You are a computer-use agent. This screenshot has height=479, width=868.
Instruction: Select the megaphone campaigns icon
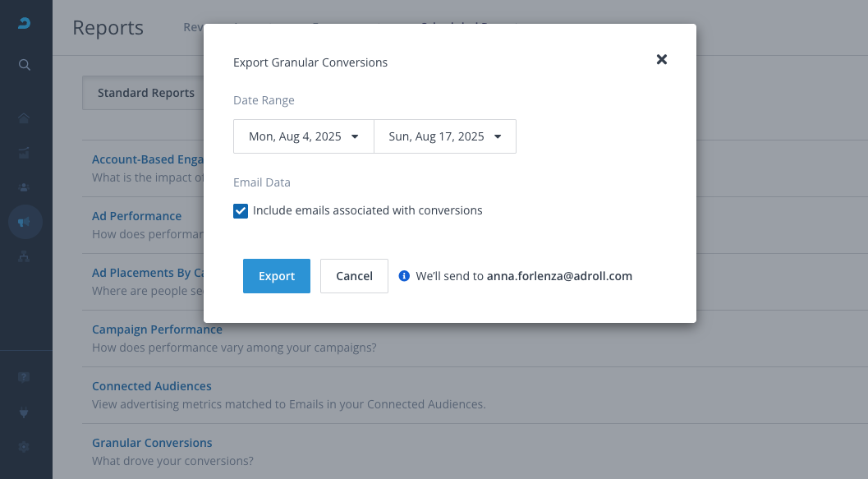coord(25,222)
